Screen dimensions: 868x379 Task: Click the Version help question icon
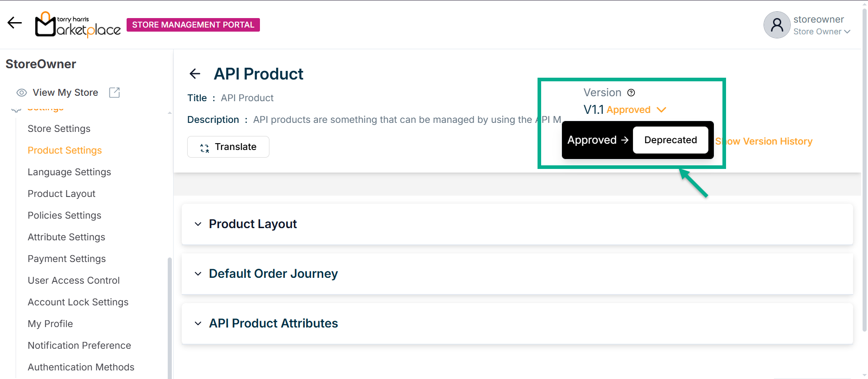[x=631, y=93]
